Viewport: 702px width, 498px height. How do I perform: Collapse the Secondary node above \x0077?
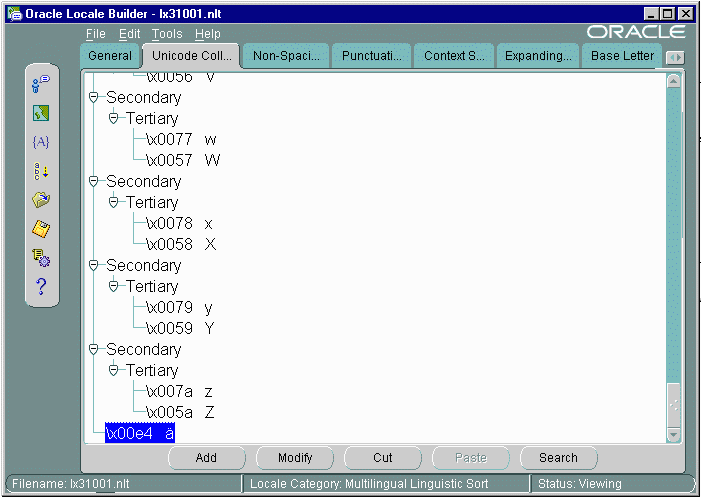click(x=94, y=98)
